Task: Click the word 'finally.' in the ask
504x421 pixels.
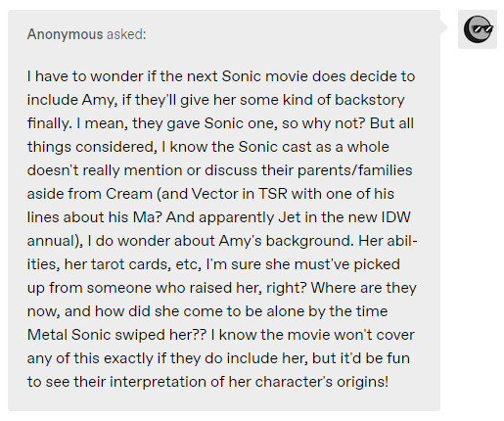Action: pyautogui.click(x=50, y=123)
